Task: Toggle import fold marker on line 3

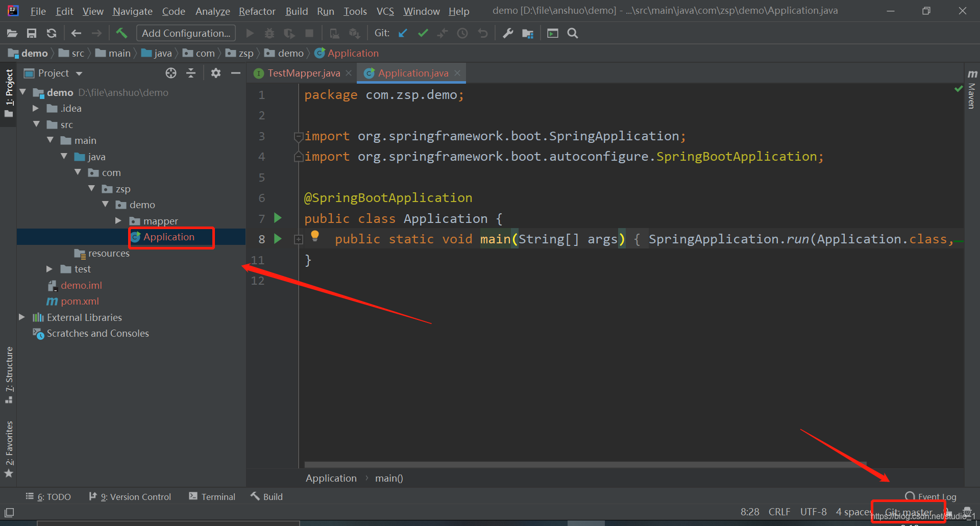Action: point(299,136)
